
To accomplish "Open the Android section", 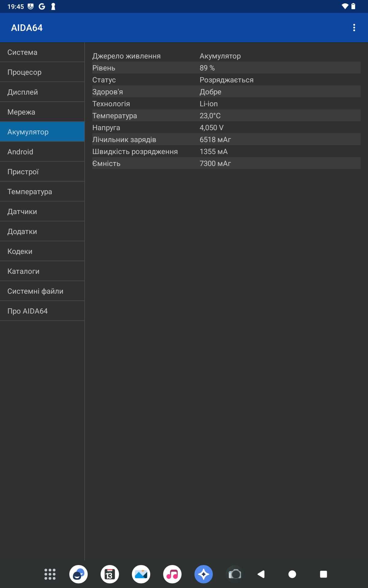I will pos(42,152).
